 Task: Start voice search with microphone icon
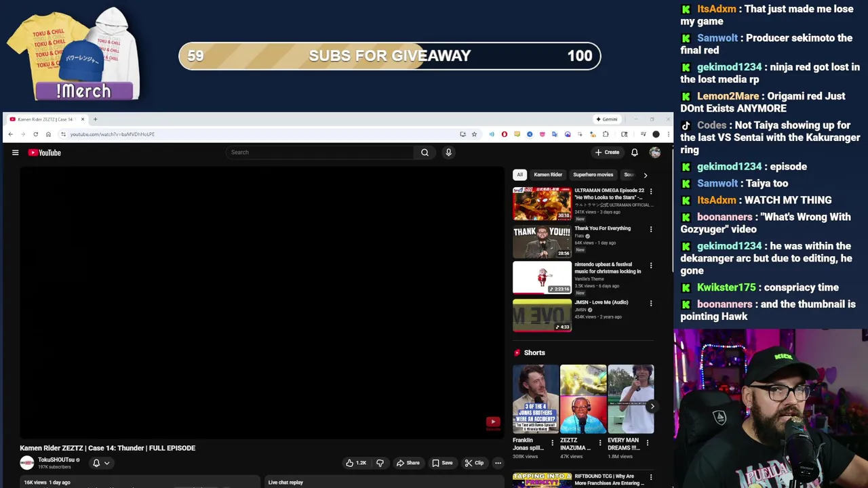click(x=448, y=152)
